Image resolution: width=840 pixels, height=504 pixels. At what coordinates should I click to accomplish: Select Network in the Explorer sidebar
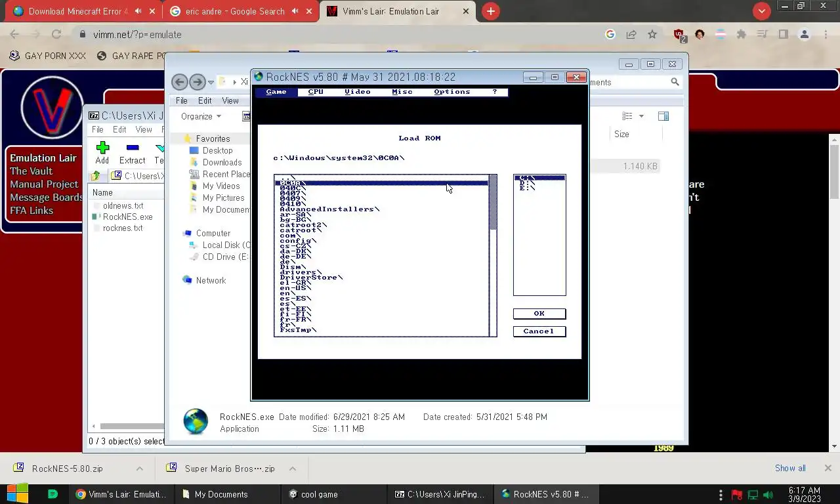pos(211,281)
